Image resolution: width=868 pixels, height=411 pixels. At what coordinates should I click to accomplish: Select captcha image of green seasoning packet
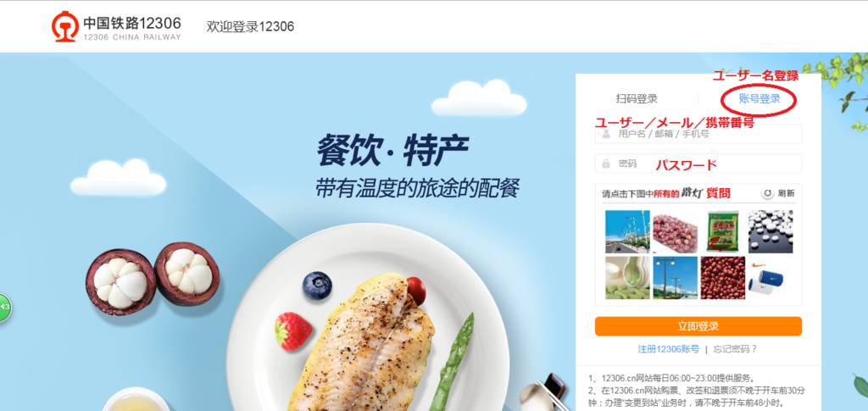(722, 231)
